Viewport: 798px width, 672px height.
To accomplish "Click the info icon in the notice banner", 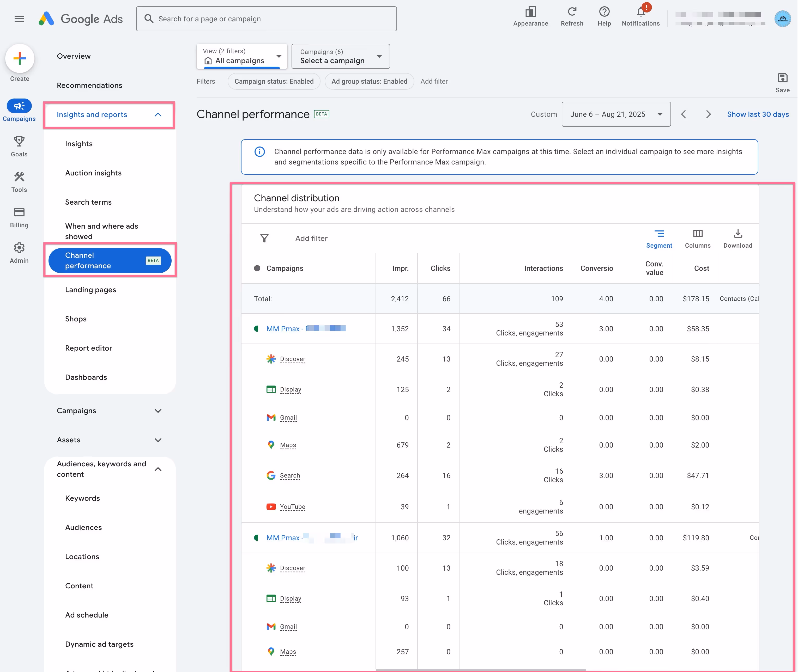I will tap(259, 152).
